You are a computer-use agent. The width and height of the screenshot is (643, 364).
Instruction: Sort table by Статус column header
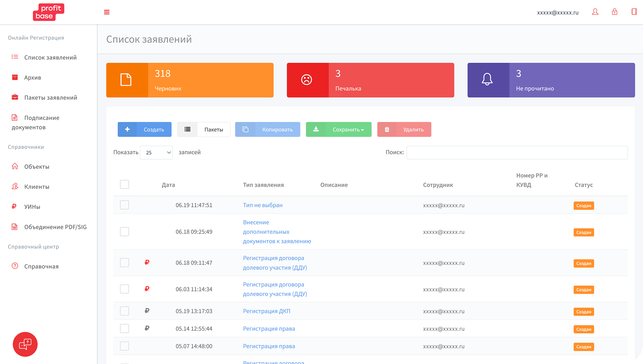584,185
